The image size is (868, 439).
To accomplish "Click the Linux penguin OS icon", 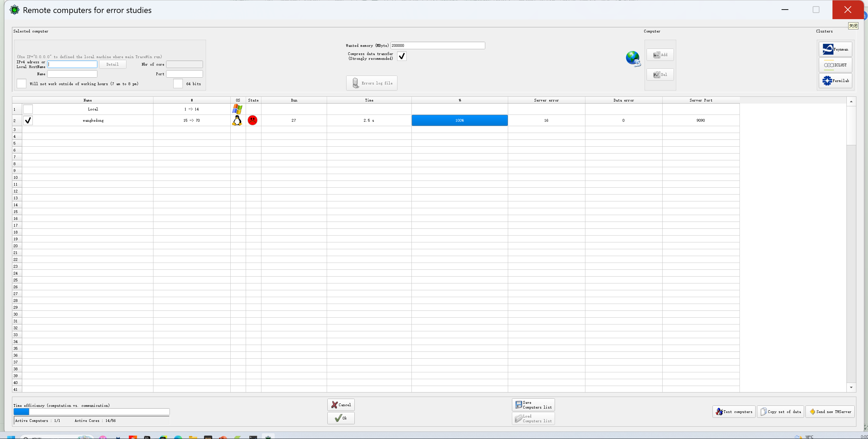I will tap(237, 120).
